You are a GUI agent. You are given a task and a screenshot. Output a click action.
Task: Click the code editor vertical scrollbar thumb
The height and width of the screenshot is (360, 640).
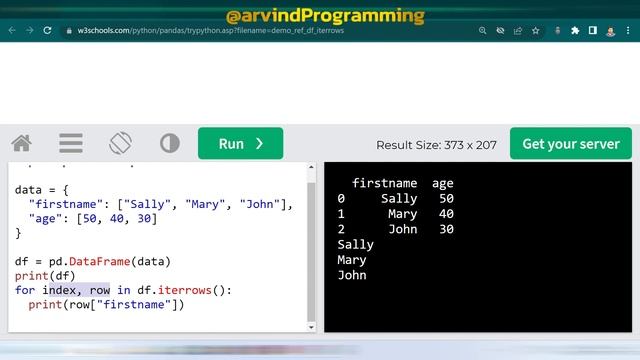[311, 251]
